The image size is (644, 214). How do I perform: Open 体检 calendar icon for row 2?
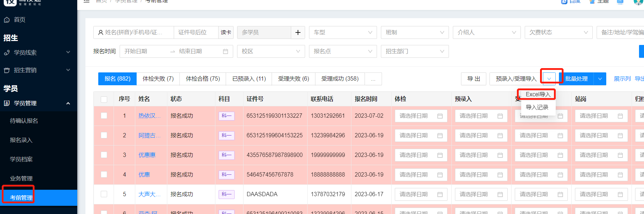tap(440, 136)
